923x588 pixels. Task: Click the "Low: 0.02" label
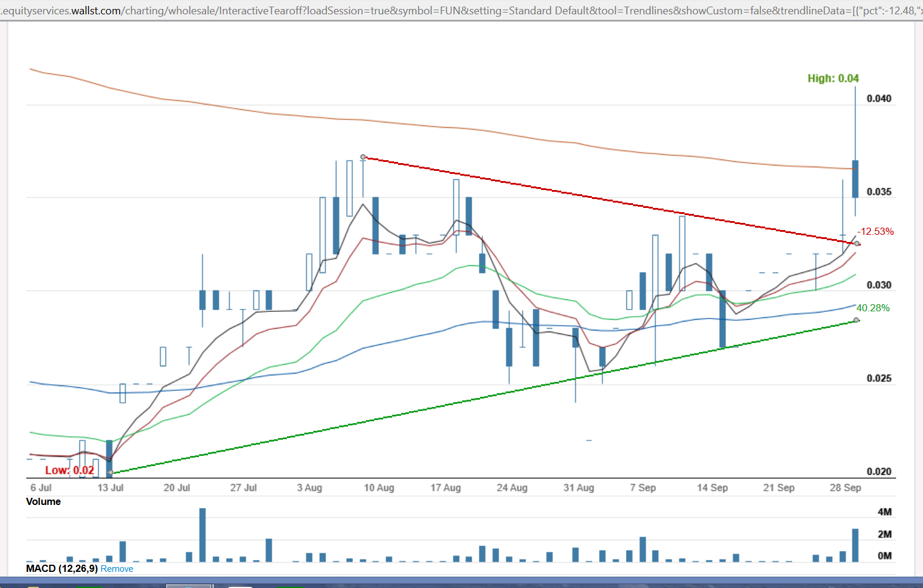69,470
